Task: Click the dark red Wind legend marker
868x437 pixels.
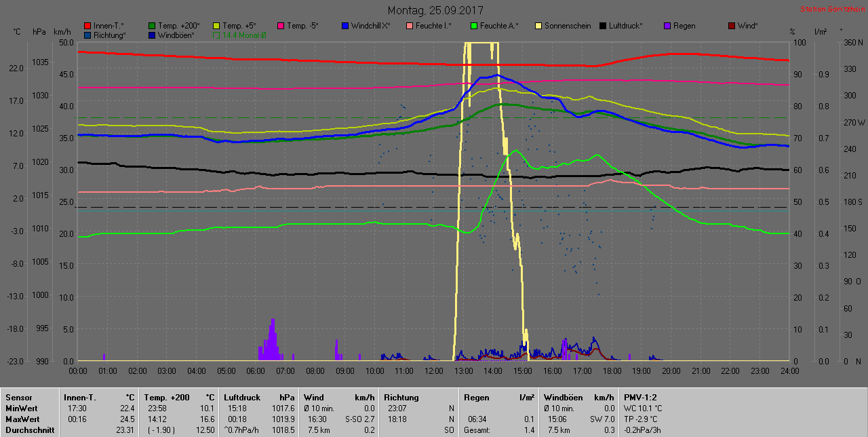Action: coord(732,26)
